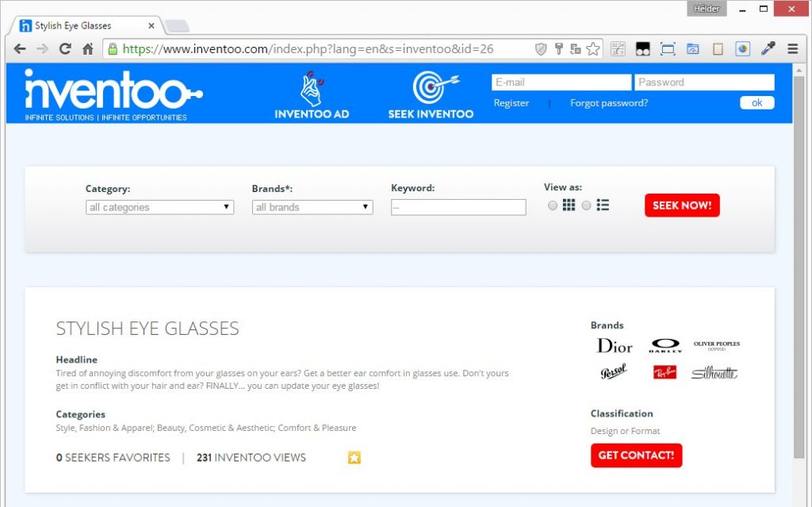Select the Dior brand logo

615,346
